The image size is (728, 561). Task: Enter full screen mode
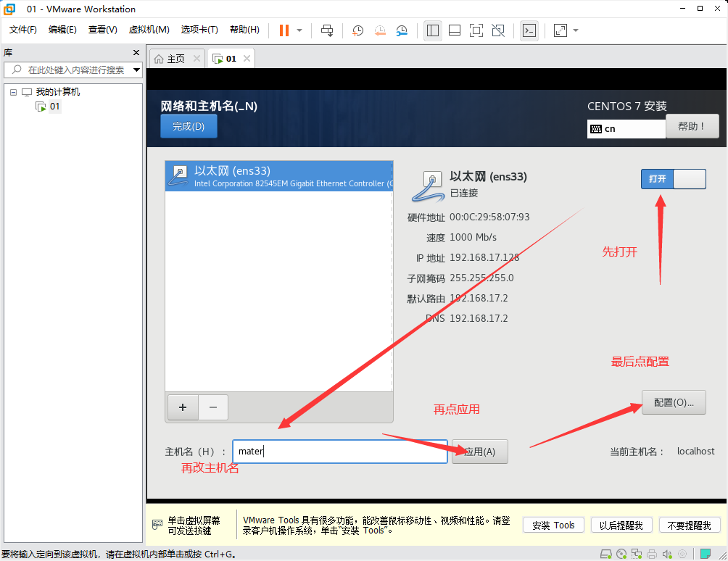(x=476, y=30)
